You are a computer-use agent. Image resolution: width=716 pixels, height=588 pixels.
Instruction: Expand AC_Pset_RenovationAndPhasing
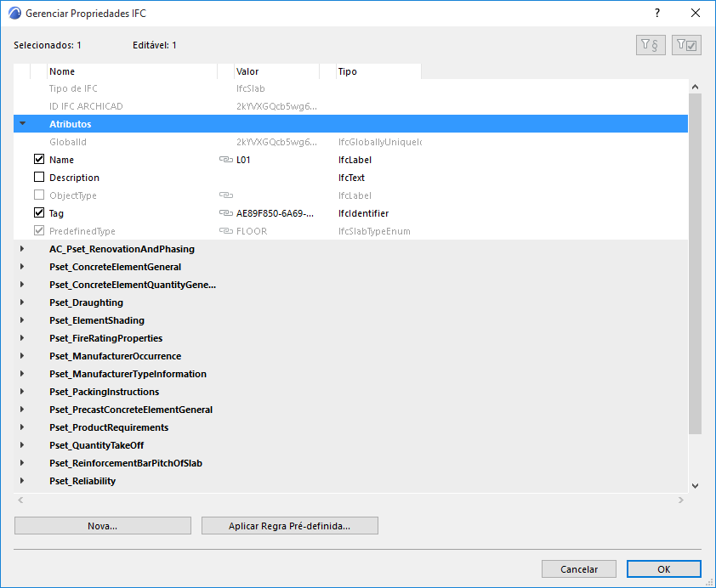pos(22,249)
